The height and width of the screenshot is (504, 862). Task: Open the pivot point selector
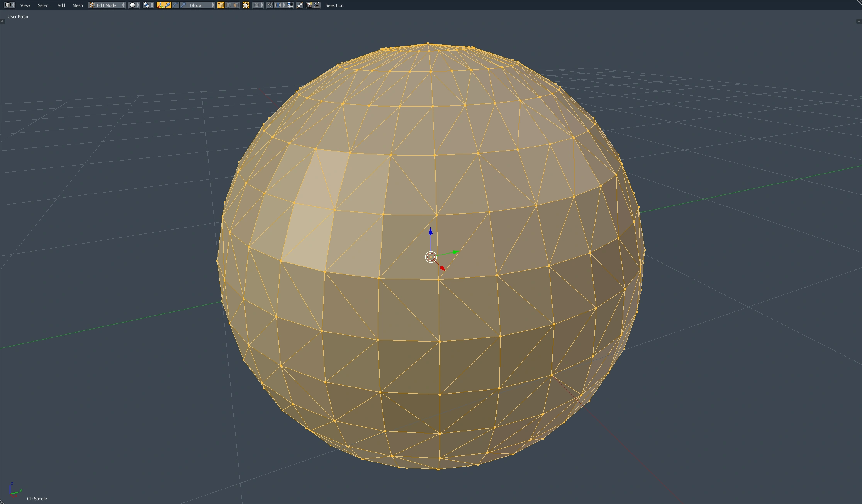(x=148, y=5)
